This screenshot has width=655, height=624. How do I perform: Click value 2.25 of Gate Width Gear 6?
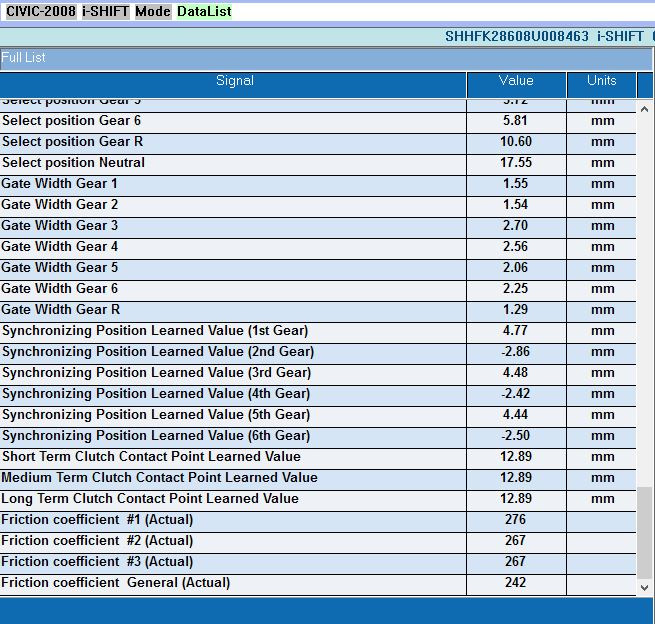point(515,288)
